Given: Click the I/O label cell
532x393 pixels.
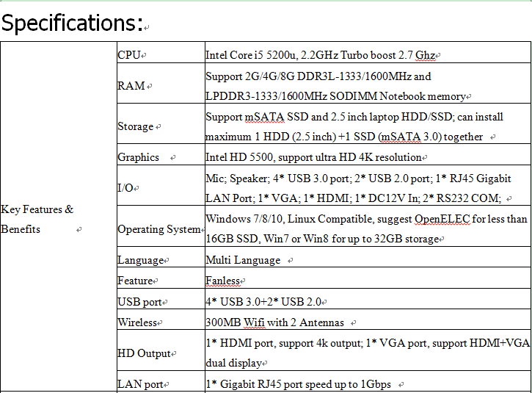Looking at the screenshot, I should click(x=125, y=188).
